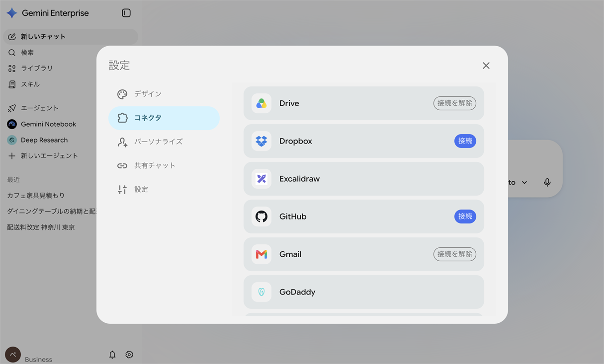Click the Gemini Enterprise sparkle logo
The height and width of the screenshot is (364, 604).
click(x=12, y=13)
